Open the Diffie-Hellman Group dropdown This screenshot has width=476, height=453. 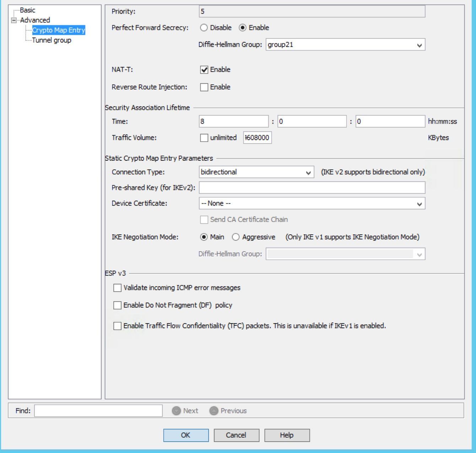419,45
